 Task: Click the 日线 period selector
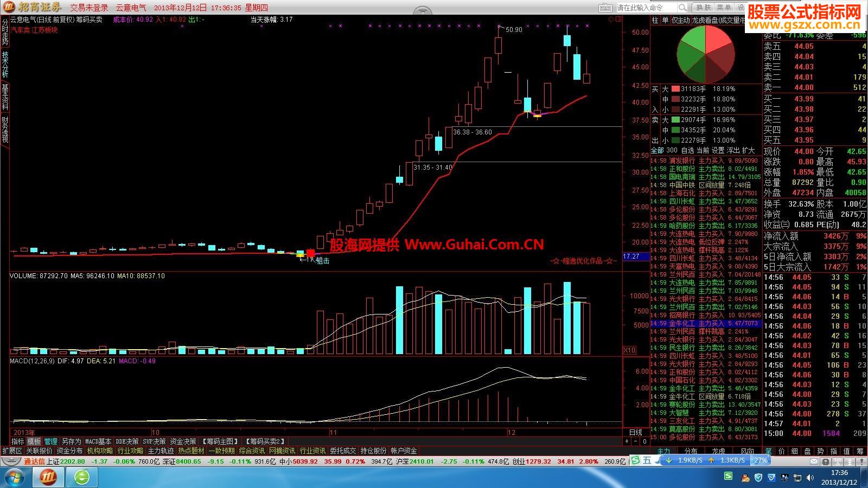pos(635,433)
